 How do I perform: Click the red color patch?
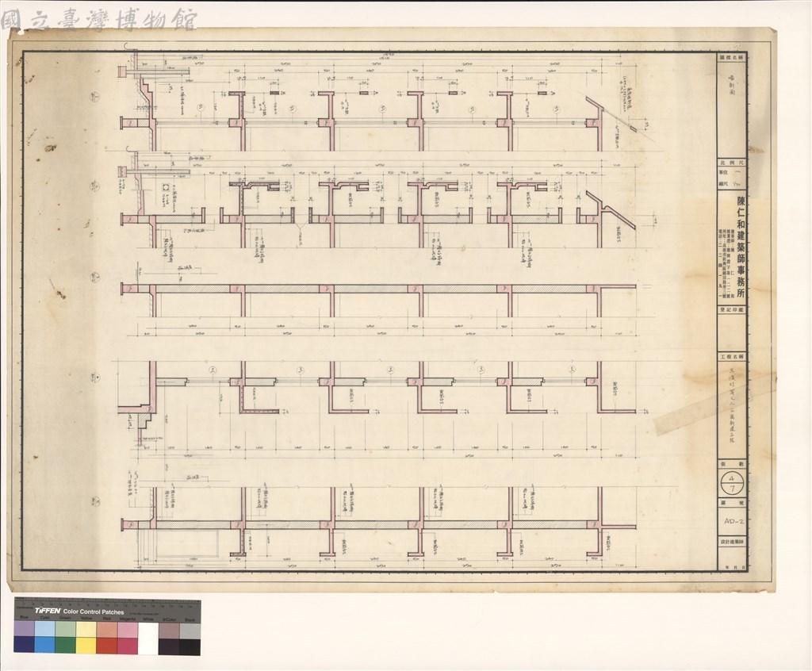point(107,646)
